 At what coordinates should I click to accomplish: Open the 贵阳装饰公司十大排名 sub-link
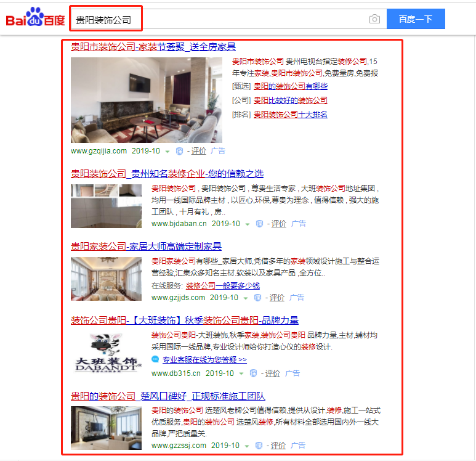click(290, 115)
